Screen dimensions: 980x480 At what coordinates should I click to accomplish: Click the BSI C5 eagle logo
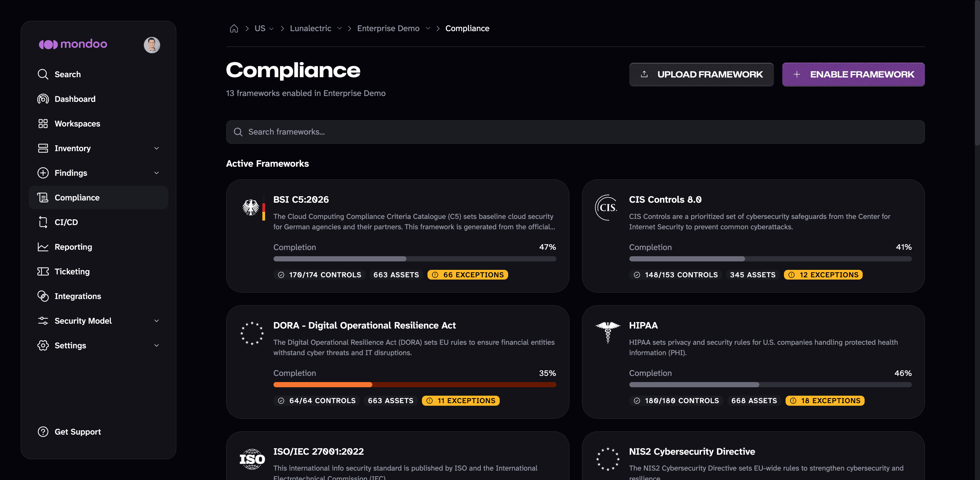click(x=254, y=208)
